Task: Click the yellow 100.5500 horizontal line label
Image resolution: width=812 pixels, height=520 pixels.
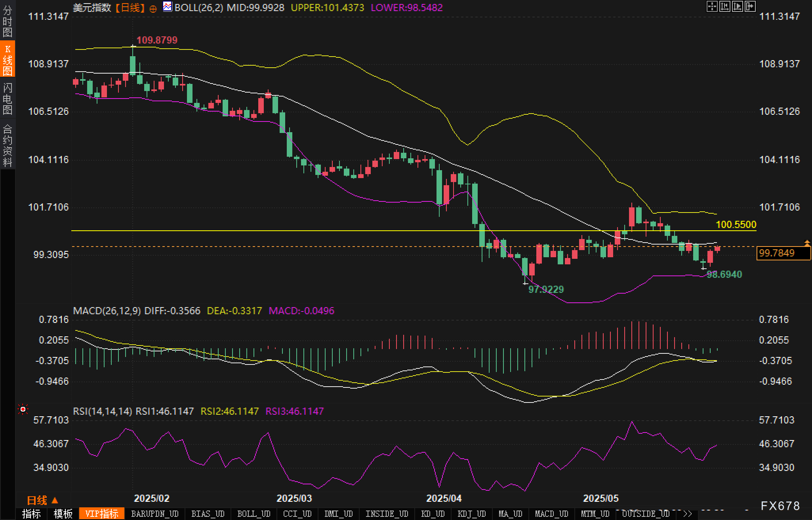Action: click(x=736, y=225)
